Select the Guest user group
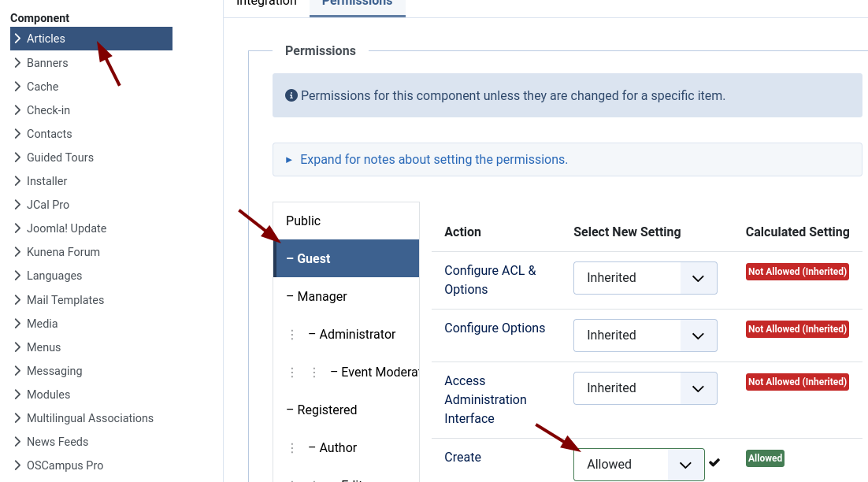Screen dimensions: 868x482 [346, 259]
